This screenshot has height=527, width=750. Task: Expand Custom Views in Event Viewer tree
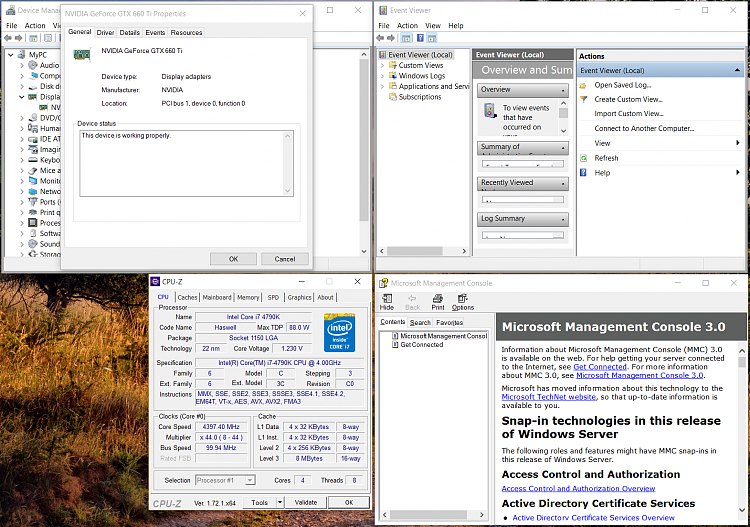382,66
